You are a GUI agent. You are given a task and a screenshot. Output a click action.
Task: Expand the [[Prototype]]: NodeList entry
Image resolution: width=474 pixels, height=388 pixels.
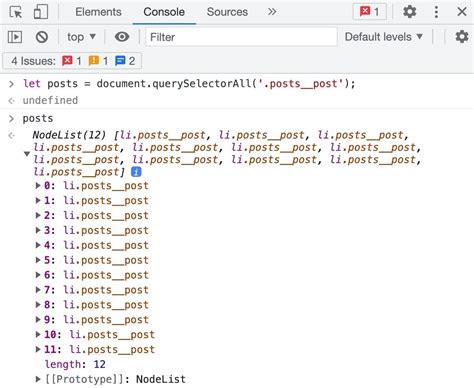point(38,379)
